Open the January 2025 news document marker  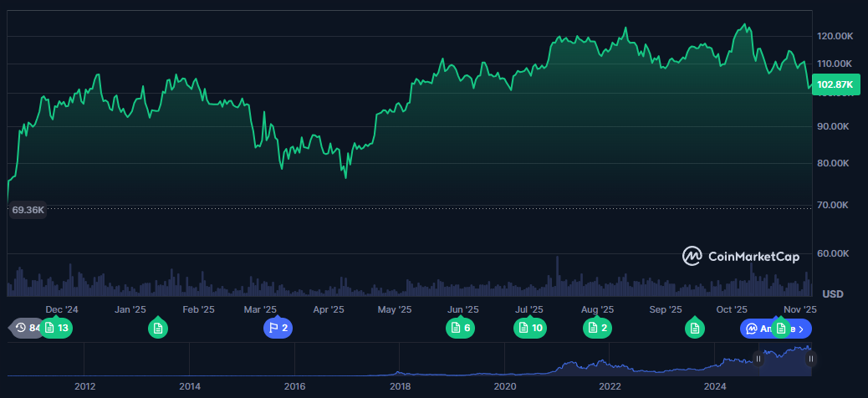[158, 329]
